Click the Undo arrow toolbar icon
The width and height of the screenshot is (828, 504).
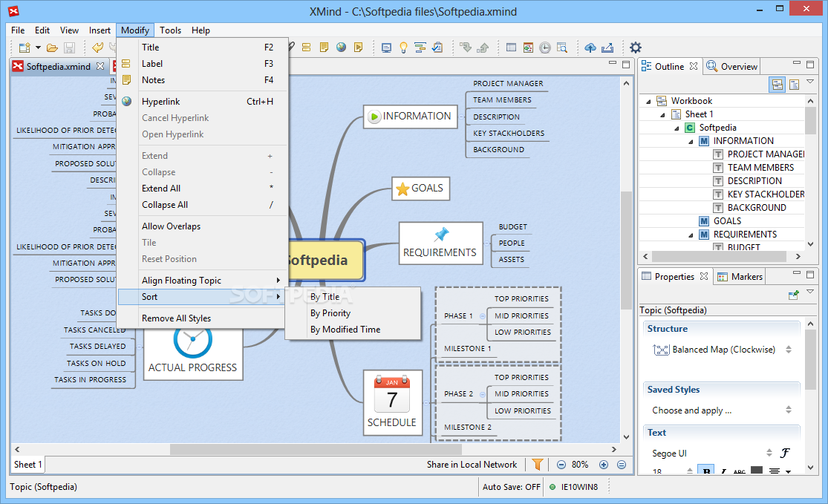[x=98, y=48]
